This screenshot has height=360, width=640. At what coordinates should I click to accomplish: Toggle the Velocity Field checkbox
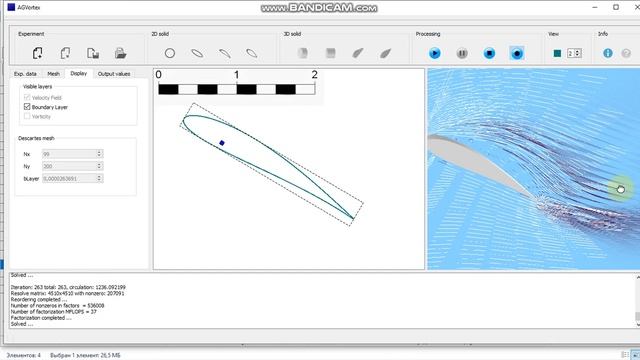(27, 97)
